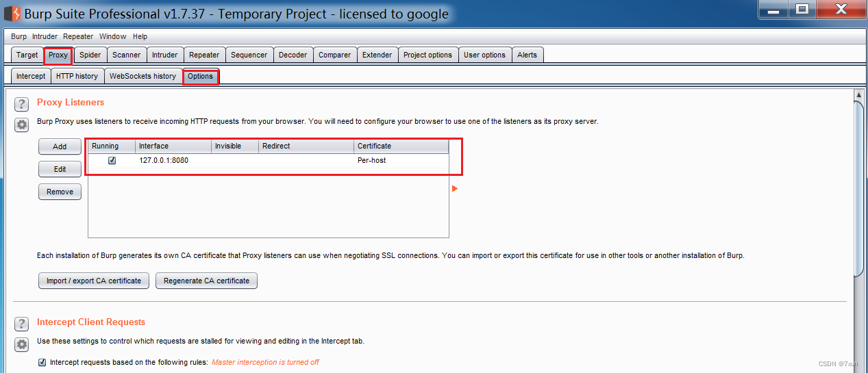This screenshot has width=868, height=373.
Task: Click the Proxy Listeners heading
Action: point(71,102)
